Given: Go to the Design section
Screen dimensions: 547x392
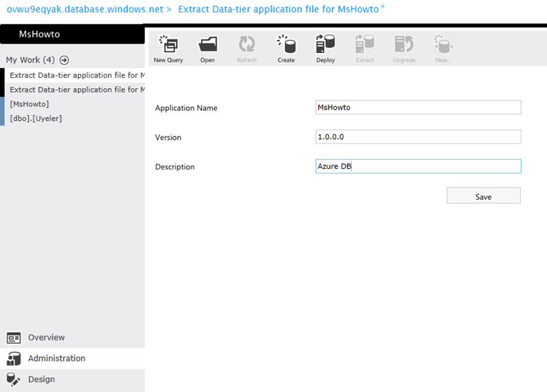Looking at the screenshot, I should pyautogui.click(x=41, y=380).
